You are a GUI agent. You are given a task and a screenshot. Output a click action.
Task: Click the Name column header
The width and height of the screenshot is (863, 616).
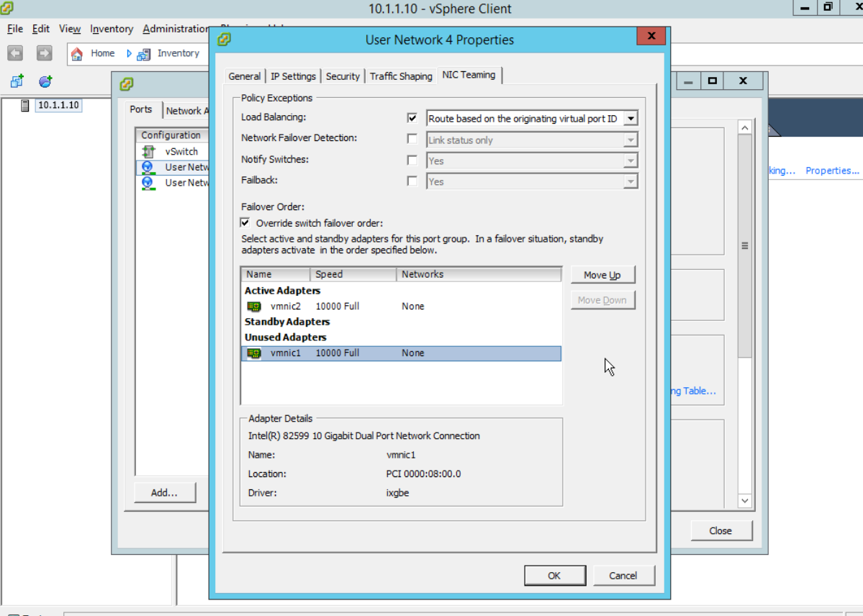275,274
